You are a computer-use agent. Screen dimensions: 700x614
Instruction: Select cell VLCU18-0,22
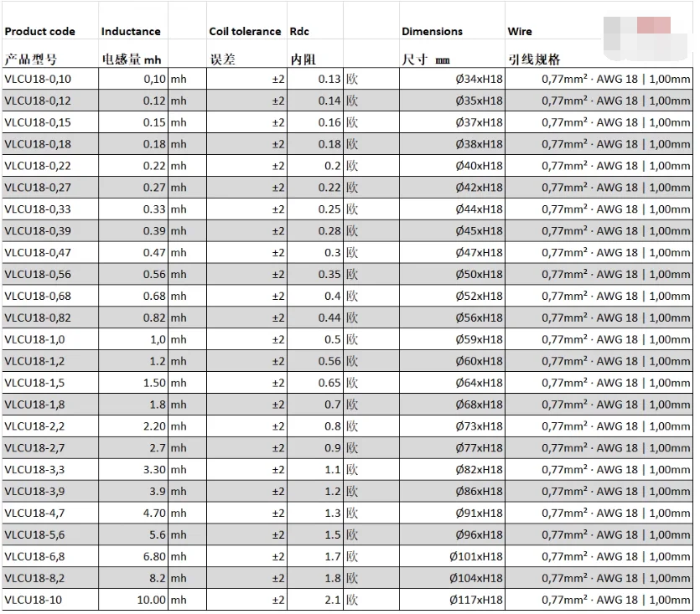pos(50,166)
